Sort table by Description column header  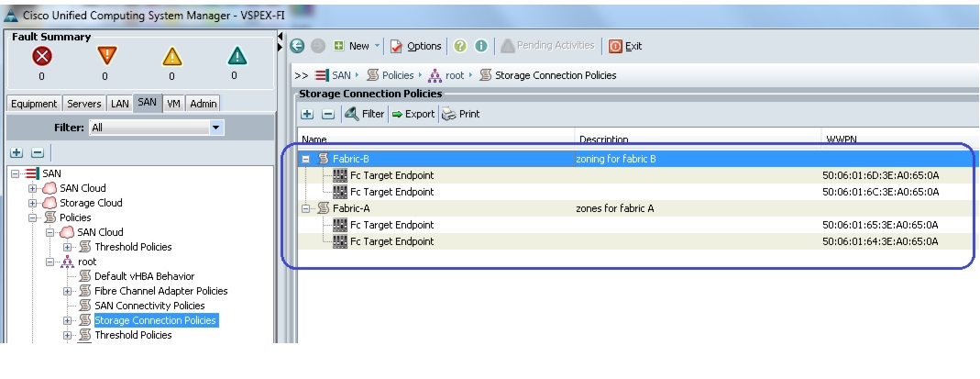699,139
